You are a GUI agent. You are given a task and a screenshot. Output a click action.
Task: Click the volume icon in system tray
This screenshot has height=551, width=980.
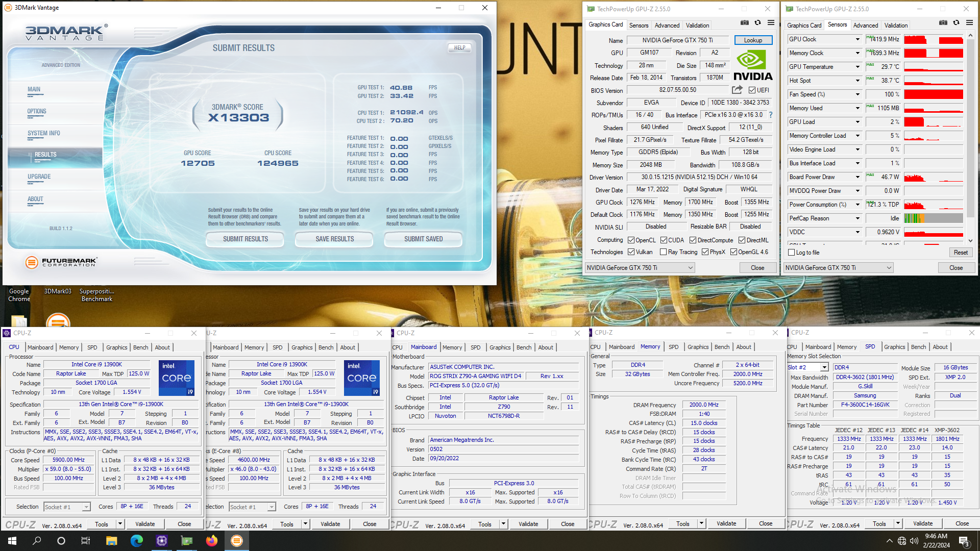[x=914, y=541]
